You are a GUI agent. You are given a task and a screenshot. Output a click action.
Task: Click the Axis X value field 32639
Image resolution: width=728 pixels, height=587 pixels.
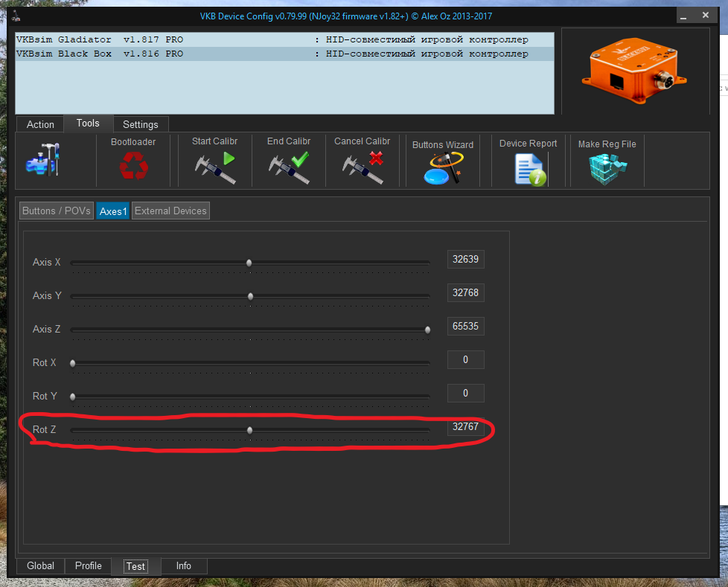tap(466, 259)
